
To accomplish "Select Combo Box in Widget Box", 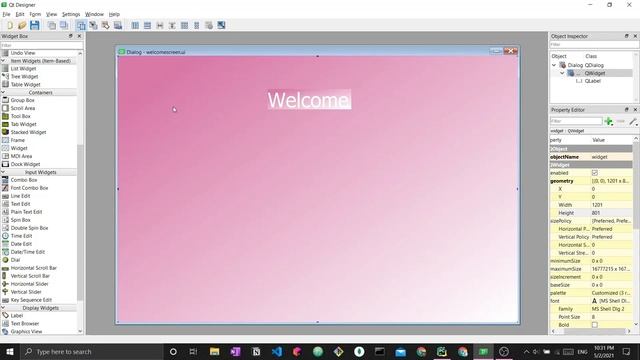I will tap(24, 180).
